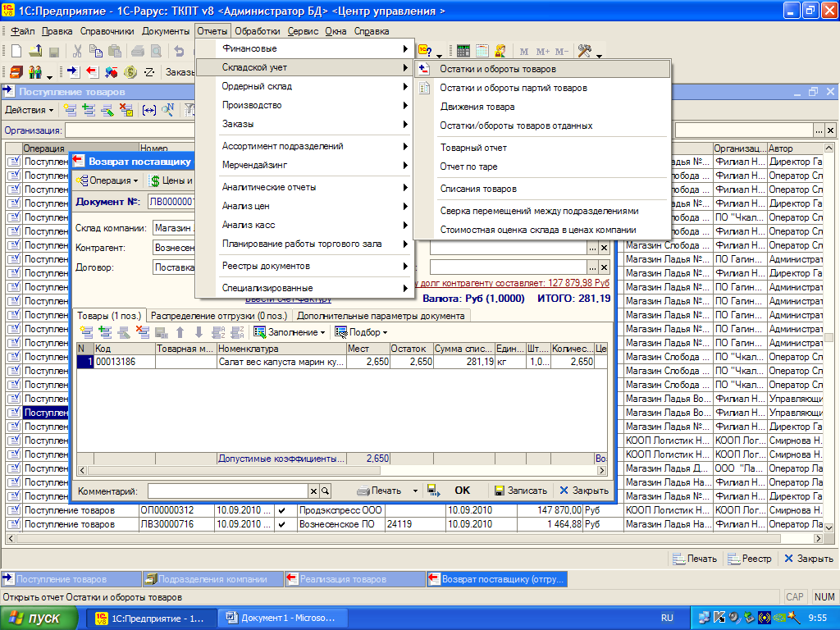Screen dimensions: 840x630
Task: Choose Стоимостная оценка склада в ценах компании
Action: (542, 230)
